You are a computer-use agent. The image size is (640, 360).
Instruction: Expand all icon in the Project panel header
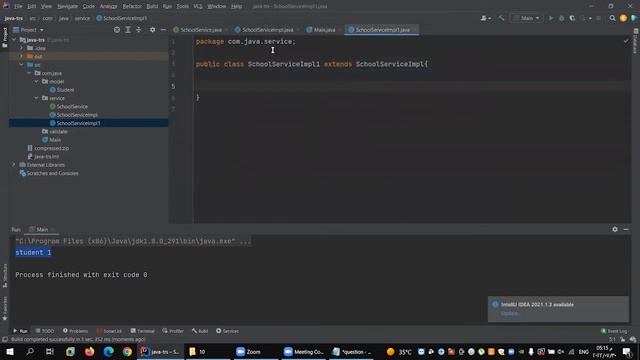pyautogui.click(x=128, y=30)
